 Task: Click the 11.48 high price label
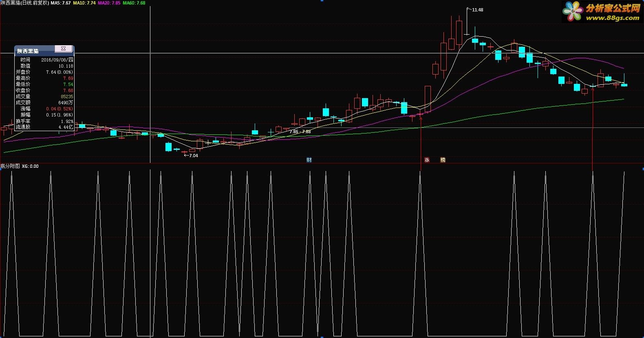tap(477, 10)
